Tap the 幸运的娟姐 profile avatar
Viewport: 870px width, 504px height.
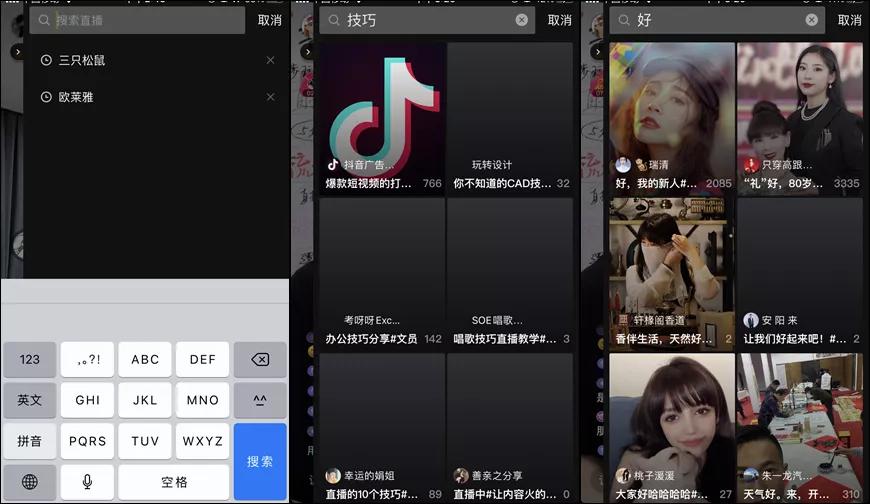(x=333, y=476)
